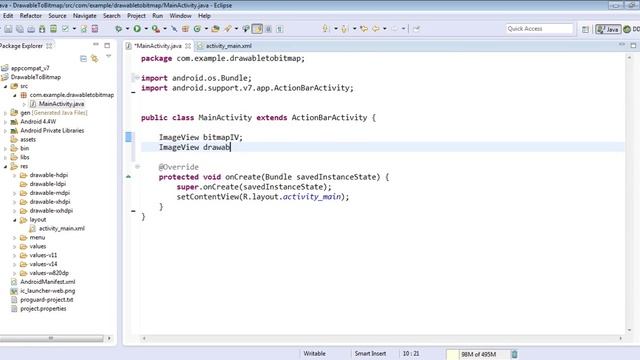The image size is (640, 360).
Task: Click the green Run button icon
Action: [137, 29]
